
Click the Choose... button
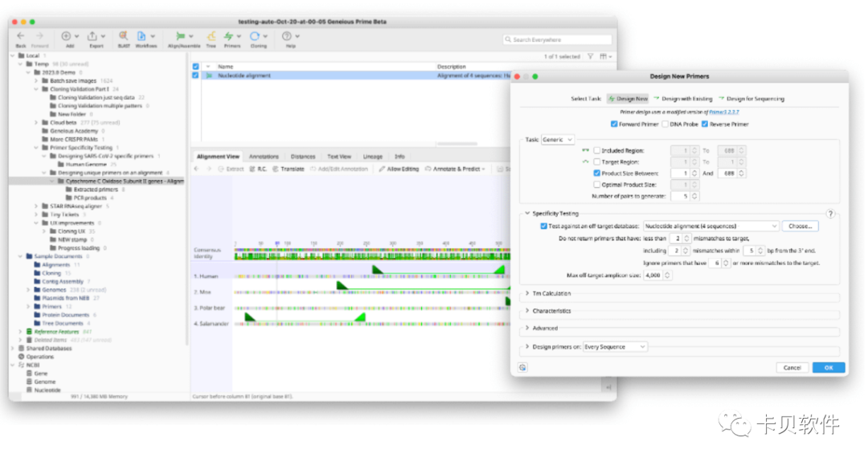800,227
